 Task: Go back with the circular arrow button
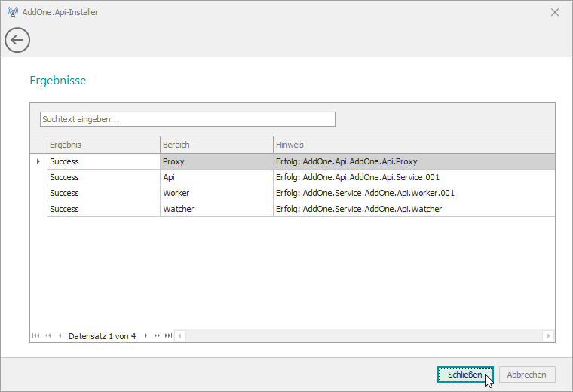17,40
